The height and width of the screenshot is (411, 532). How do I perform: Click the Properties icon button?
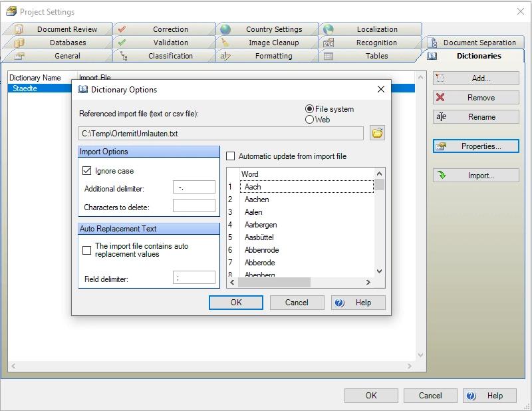click(x=441, y=146)
